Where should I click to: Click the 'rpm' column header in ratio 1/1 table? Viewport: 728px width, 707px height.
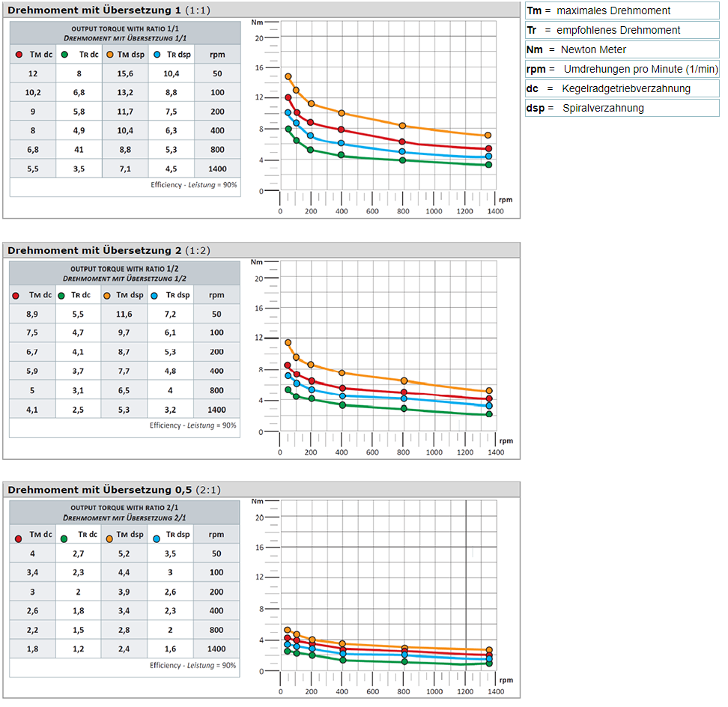pyautogui.click(x=217, y=55)
